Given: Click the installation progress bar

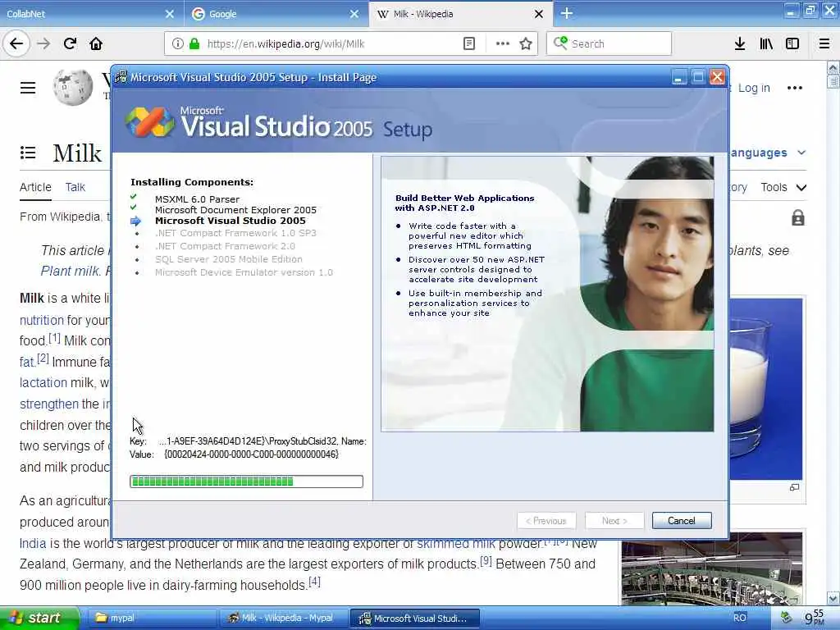Looking at the screenshot, I should 246,481.
